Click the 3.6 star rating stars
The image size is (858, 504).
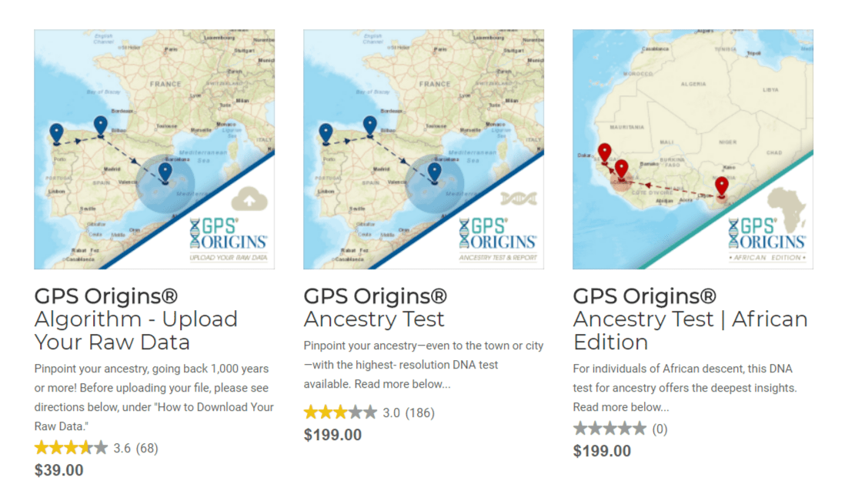[71, 448]
